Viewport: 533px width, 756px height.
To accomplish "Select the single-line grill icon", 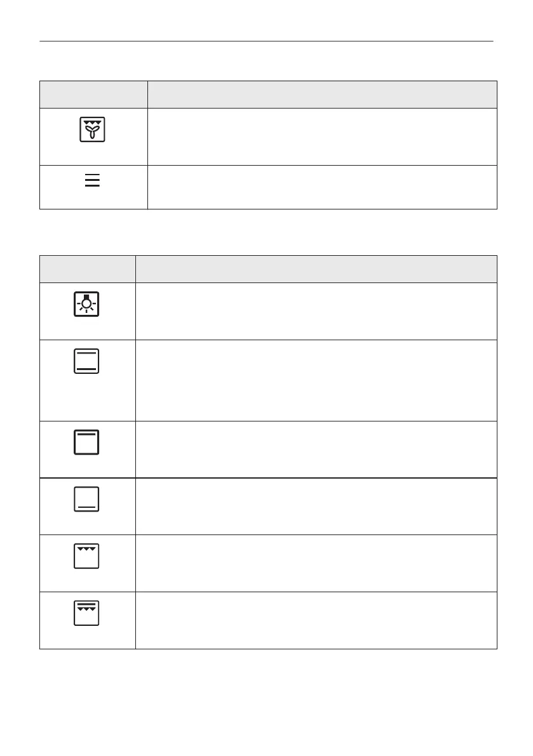I will click(87, 557).
